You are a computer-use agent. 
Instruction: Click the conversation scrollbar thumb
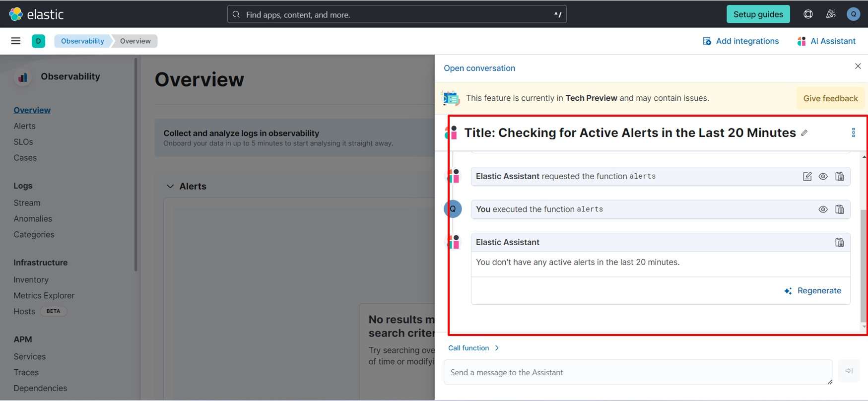point(864,266)
